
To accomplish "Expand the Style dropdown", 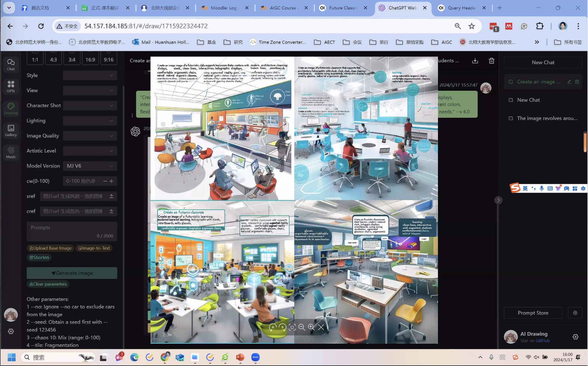I will (x=90, y=75).
